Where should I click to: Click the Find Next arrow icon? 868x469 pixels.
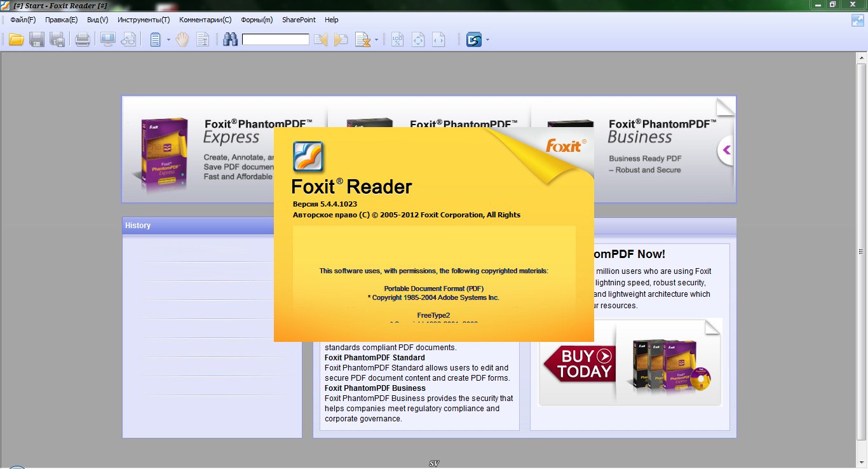click(x=341, y=40)
